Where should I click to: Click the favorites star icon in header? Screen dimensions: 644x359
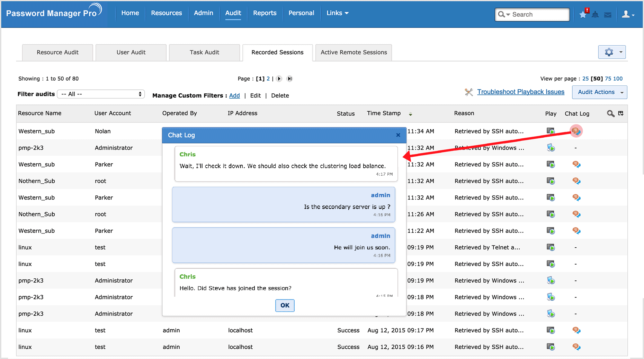click(583, 15)
